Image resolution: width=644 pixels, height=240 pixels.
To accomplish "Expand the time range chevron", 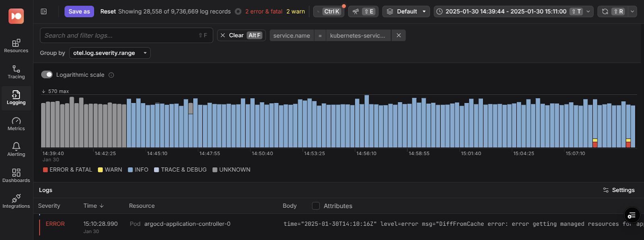I will point(588,12).
